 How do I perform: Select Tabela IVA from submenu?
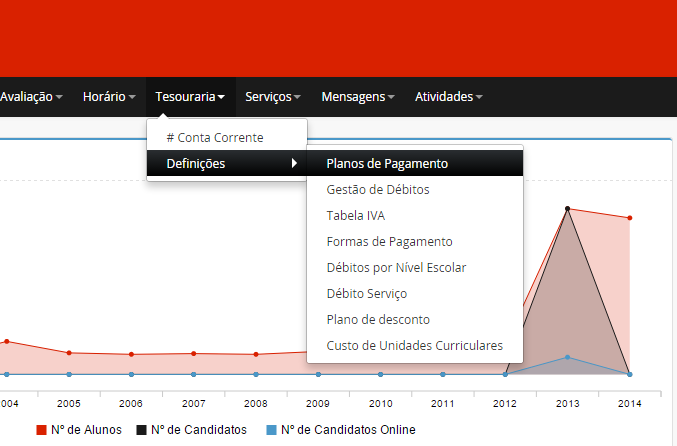[355, 216]
